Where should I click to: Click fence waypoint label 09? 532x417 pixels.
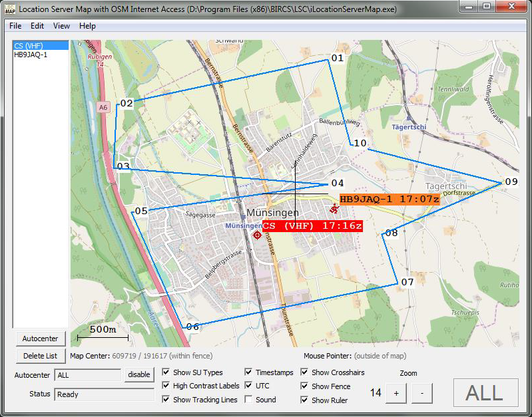[511, 182]
